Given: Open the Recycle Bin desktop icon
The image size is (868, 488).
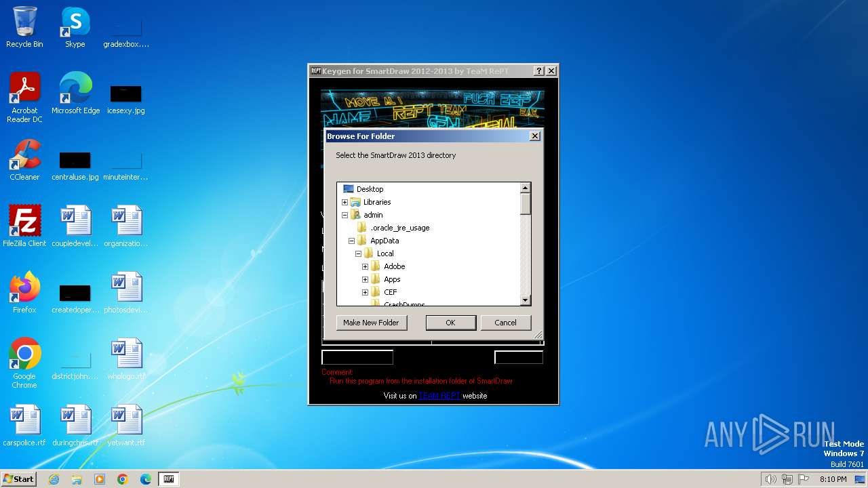Looking at the screenshot, I should [x=24, y=27].
